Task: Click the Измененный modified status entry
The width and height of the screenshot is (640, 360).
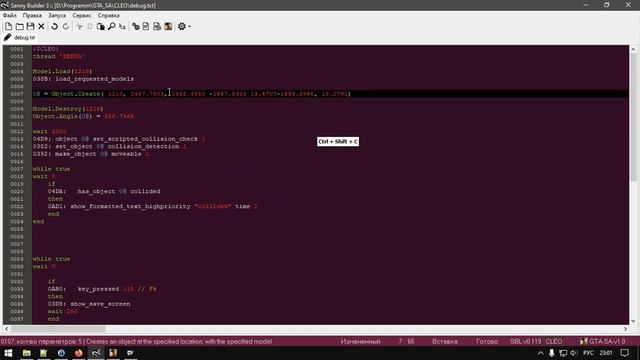Action: coord(360,341)
